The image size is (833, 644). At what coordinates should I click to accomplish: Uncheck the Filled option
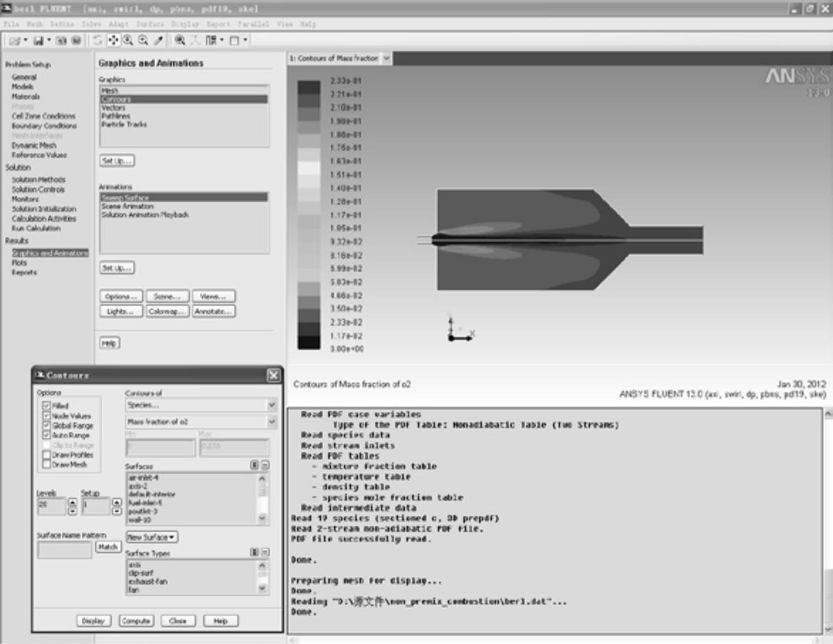pos(47,406)
